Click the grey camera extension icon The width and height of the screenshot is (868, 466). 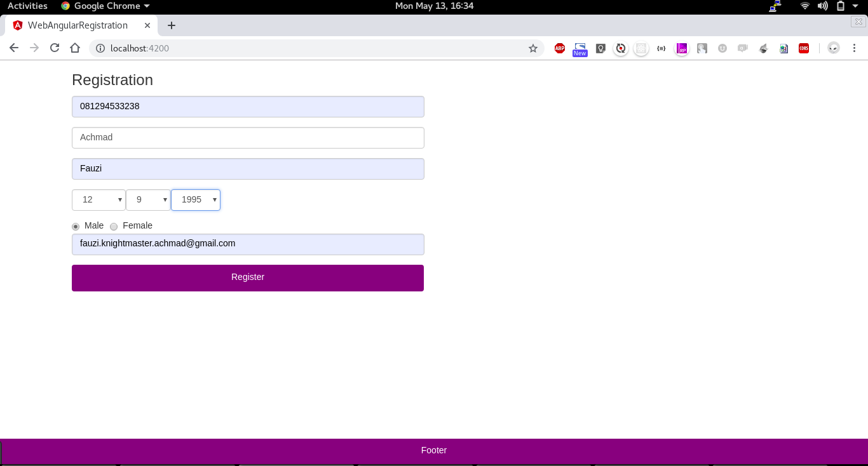click(743, 48)
